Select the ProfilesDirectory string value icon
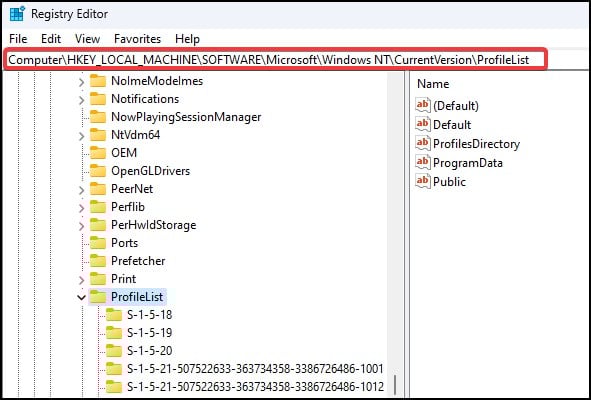This screenshot has height=400, width=591. (423, 143)
